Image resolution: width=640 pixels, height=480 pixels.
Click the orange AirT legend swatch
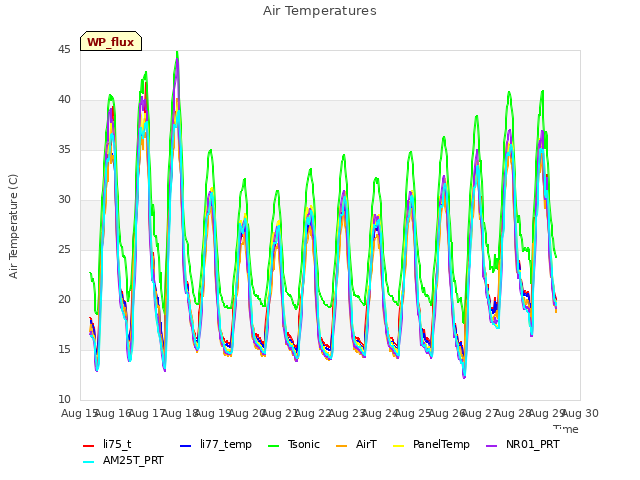click(x=342, y=446)
